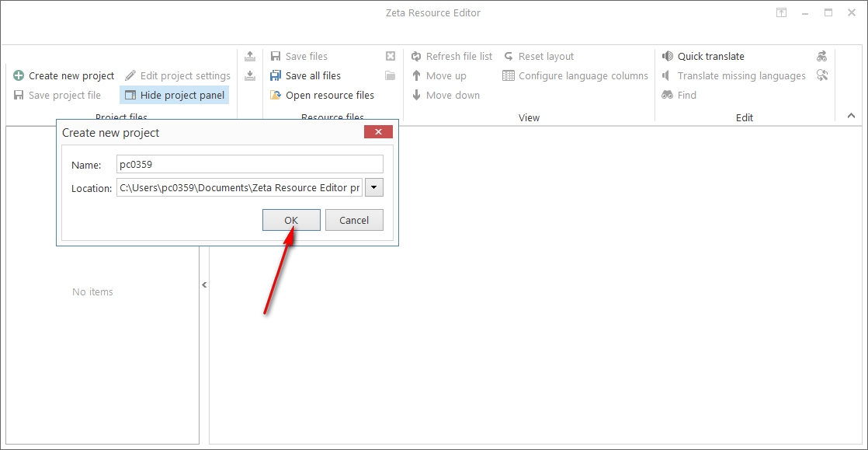Minimize the Zeta Resource Editor window
This screenshot has width=868, height=450.
pyautogui.click(x=805, y=12)
